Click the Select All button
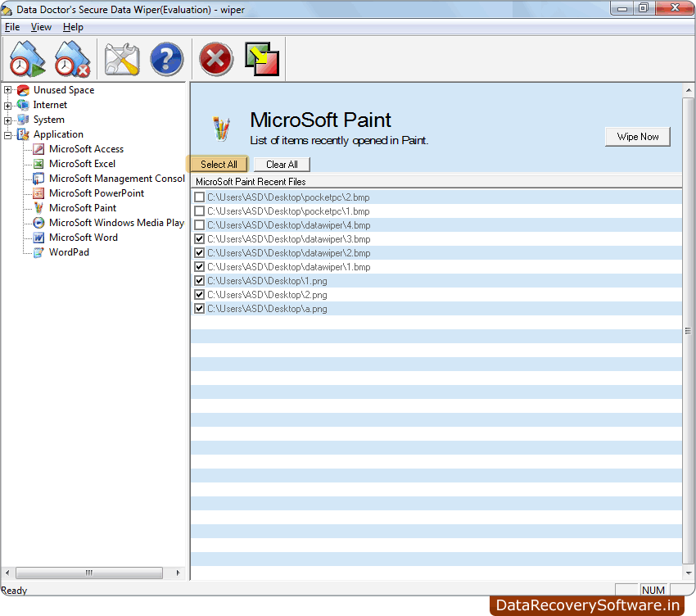The image size is (696, 616). pyautogui.click(x=219, y=165)
